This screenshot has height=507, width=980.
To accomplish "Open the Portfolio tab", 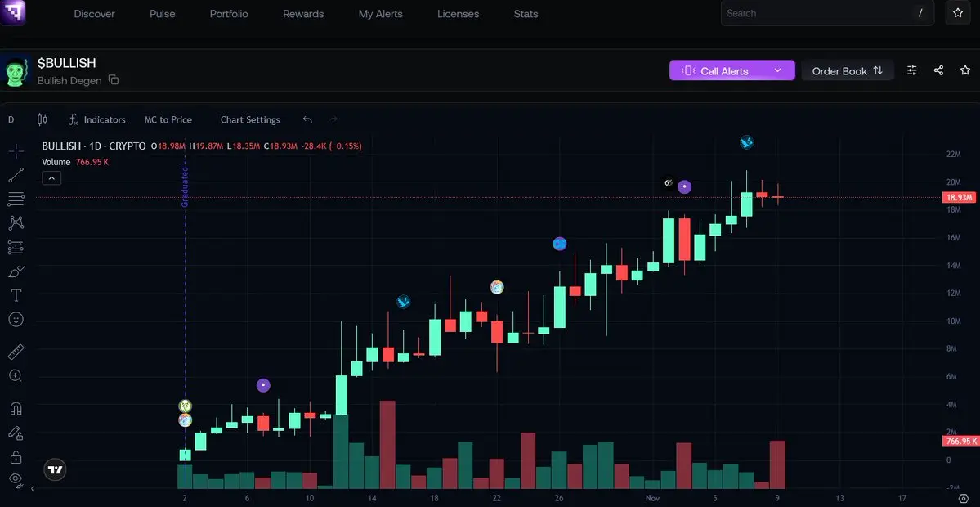I will pyautogui.click(x=229, y=14).
